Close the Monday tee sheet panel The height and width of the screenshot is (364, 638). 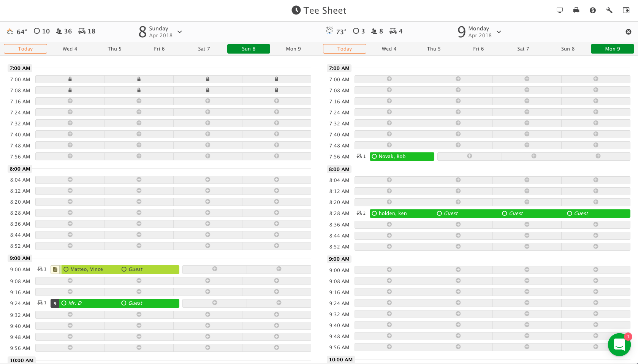[629, 32]
